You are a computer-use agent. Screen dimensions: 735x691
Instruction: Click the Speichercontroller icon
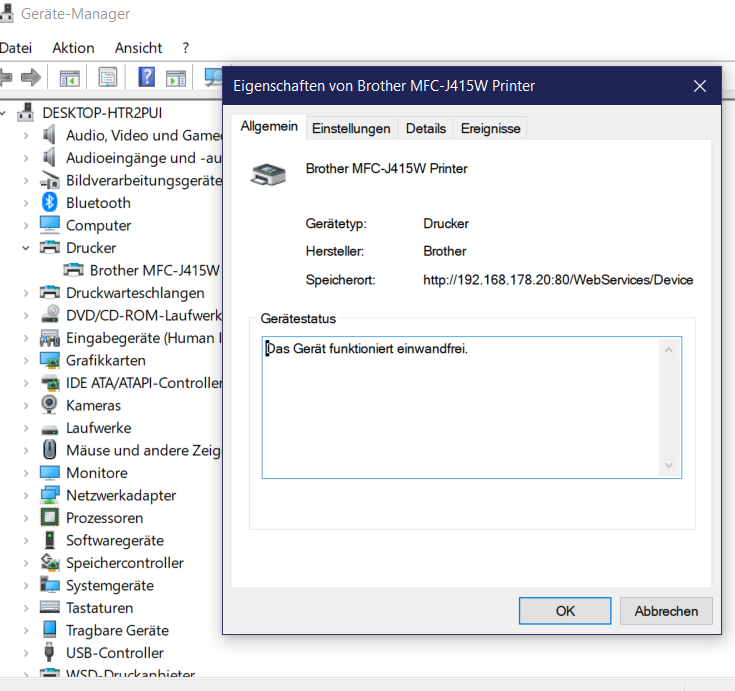[50, 563]
